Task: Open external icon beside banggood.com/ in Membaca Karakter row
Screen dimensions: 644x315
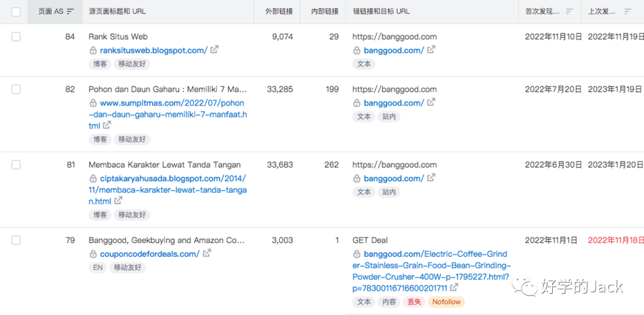Action: [431, 178]
